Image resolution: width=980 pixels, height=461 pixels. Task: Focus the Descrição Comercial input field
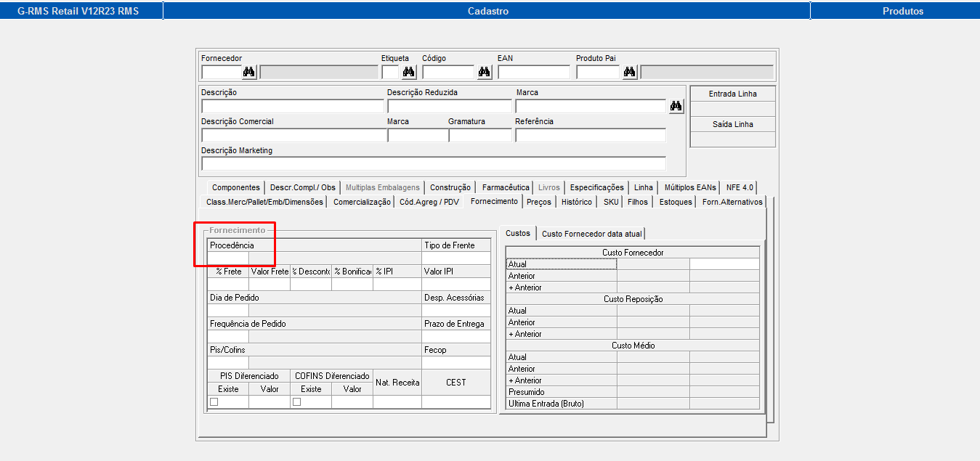293,135
